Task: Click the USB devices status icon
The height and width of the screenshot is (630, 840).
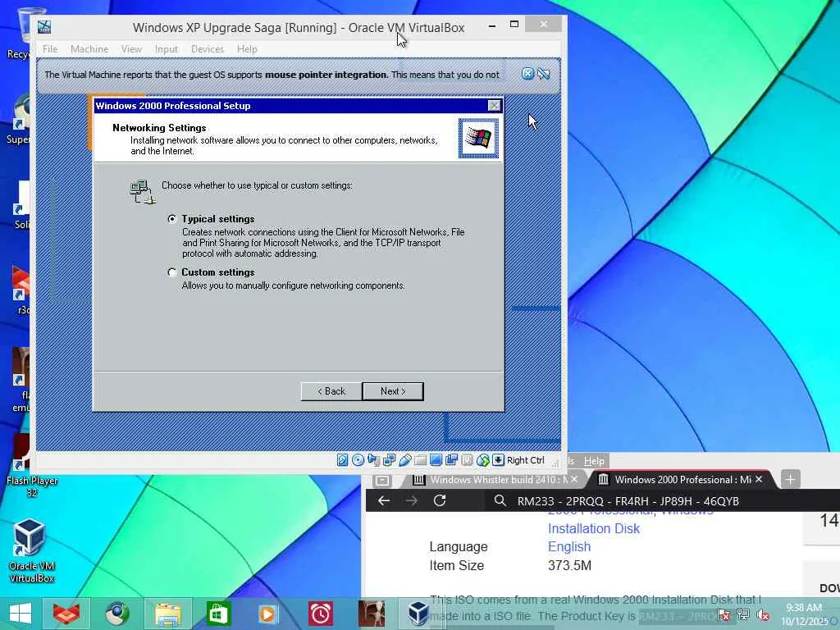Action: click(x=405, y=459)
